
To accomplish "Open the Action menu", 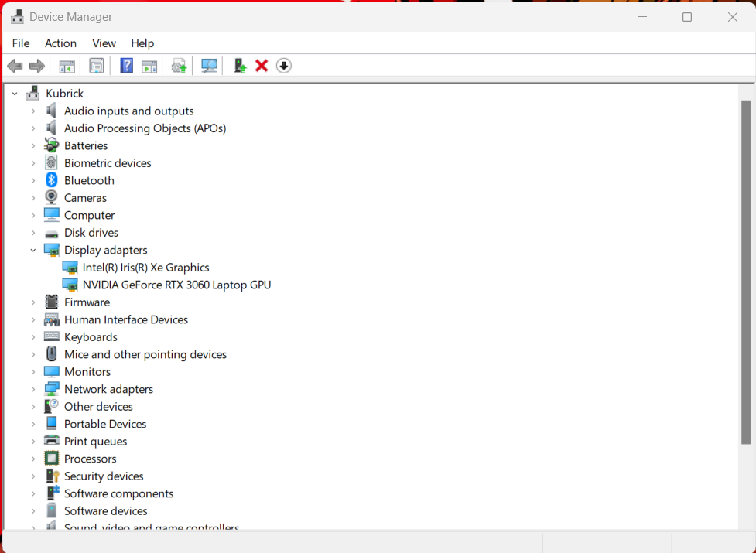I will 61,43.
